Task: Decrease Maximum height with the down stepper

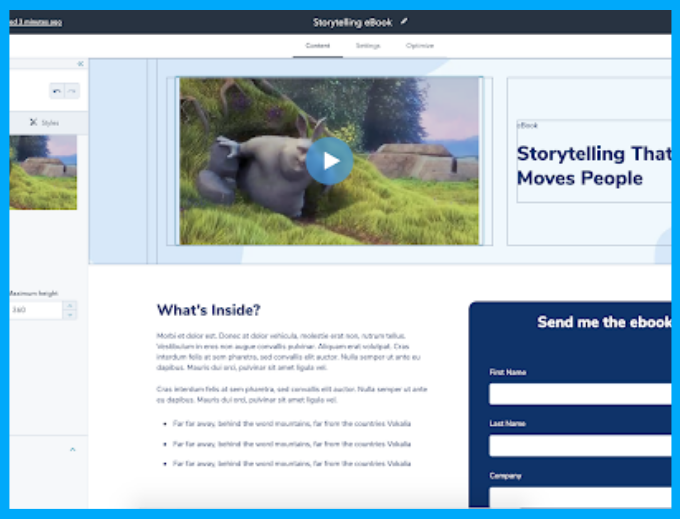Action: (x=70, y=315)
